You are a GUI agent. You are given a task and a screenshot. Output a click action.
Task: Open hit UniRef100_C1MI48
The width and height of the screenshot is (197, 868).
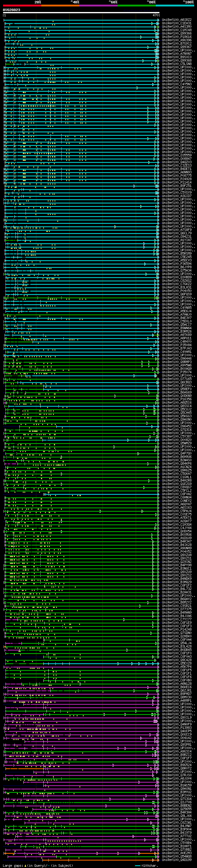(177, 30)
